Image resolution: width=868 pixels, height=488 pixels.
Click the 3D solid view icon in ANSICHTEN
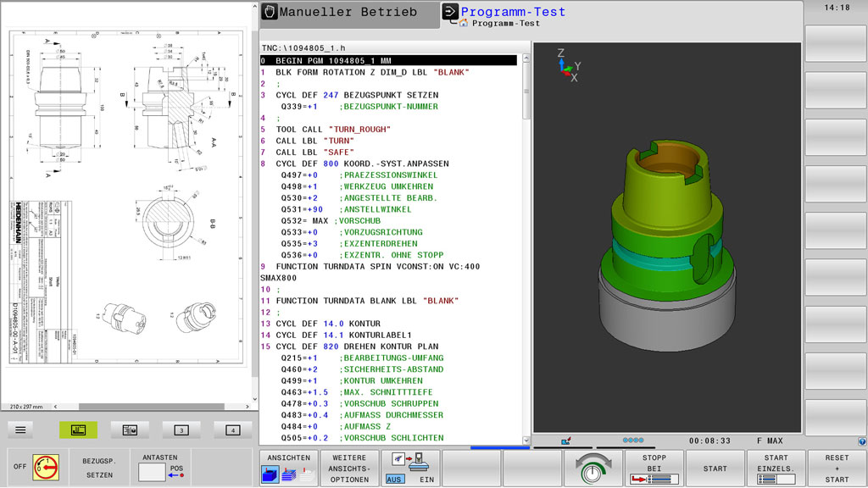pos(270,475)
